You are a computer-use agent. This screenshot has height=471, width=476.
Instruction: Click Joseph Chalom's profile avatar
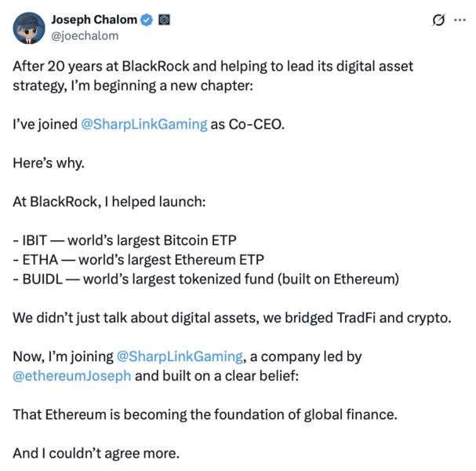28,27
